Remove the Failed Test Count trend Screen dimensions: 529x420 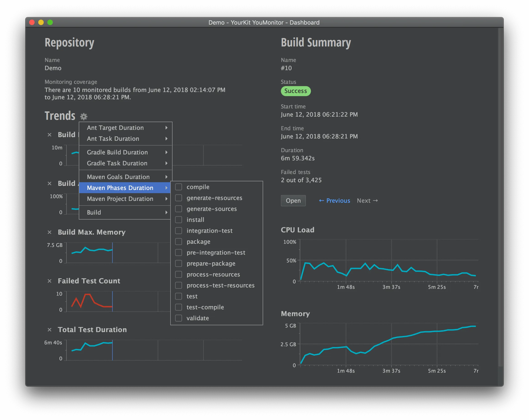pos(50,281)
